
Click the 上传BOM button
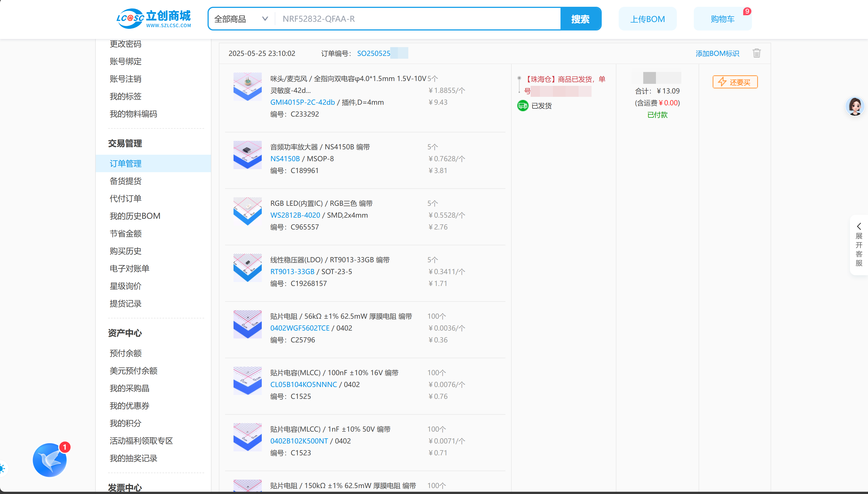tap(647, 19)
